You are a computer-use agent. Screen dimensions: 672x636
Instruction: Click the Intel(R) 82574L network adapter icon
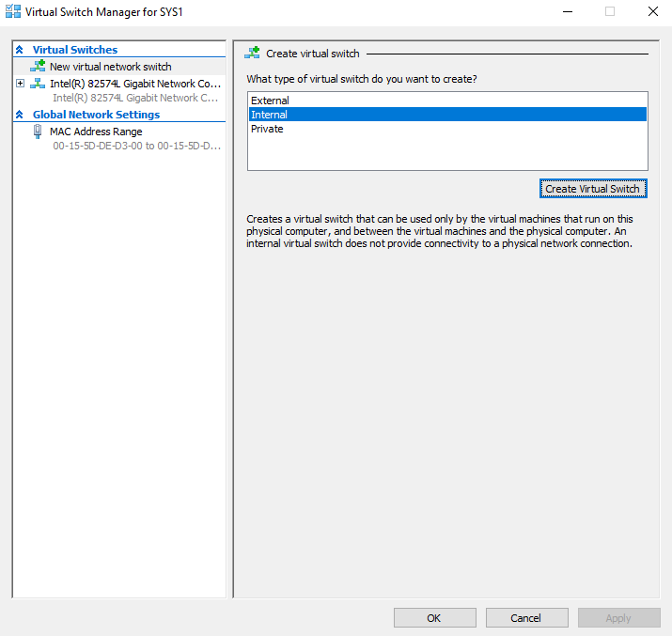coord(38,83)
